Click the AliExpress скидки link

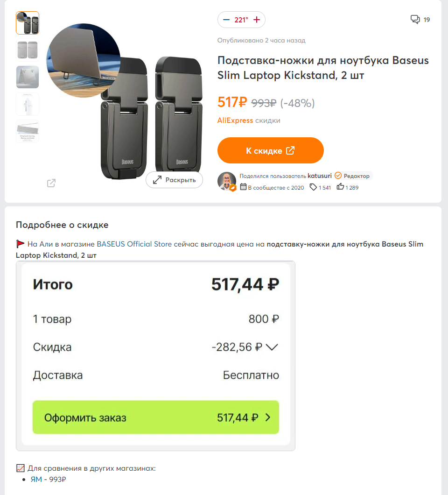pyautogui.click(x=249, y=120)
